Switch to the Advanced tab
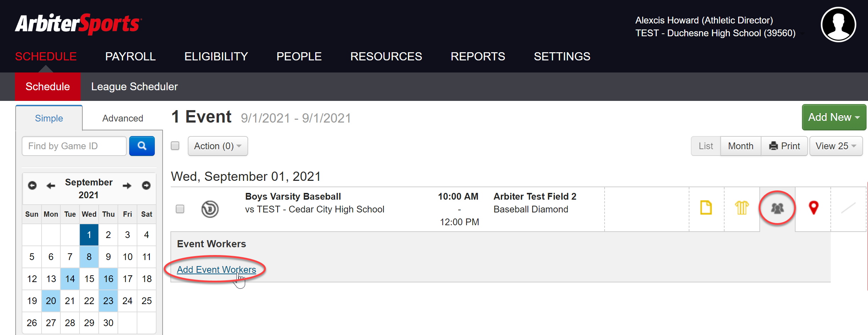The image size is (868, 335). coord(122,118)
